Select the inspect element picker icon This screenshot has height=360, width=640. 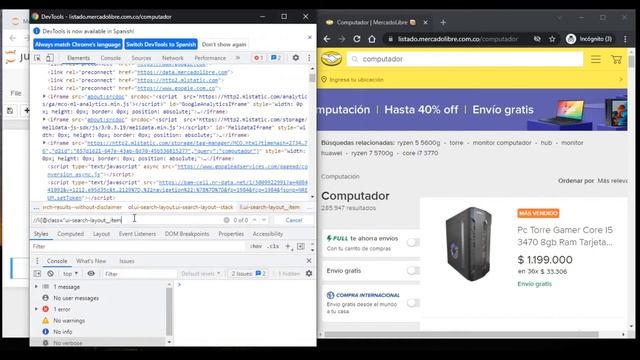coord(38,58)
